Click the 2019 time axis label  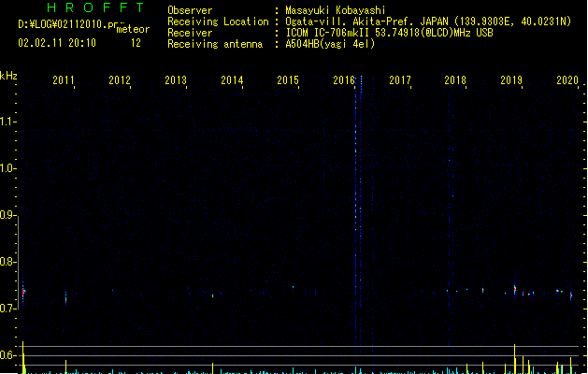tap(511, 80)
